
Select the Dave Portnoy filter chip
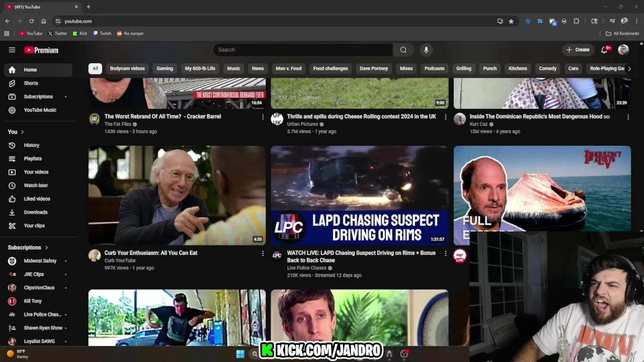click(x=374, y=68)
